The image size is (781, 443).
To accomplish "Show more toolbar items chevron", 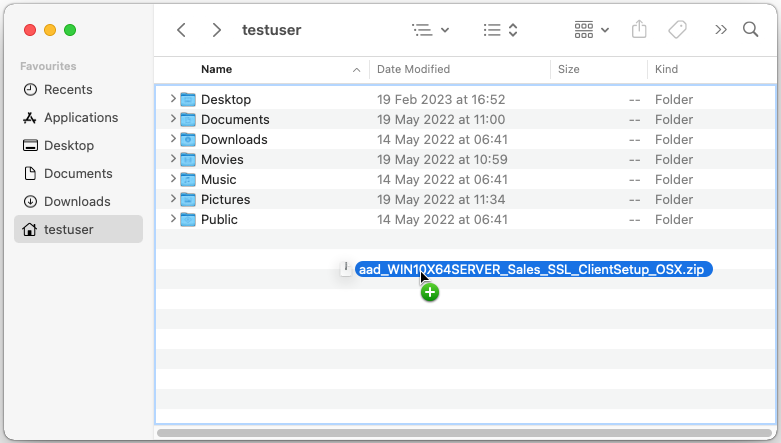I will [720, 30].
